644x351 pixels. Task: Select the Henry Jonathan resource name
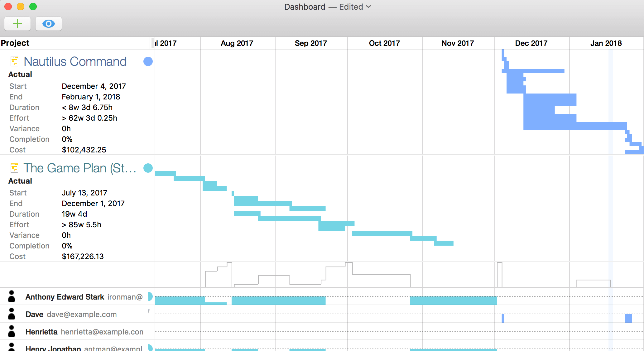[x=53, y=348]
